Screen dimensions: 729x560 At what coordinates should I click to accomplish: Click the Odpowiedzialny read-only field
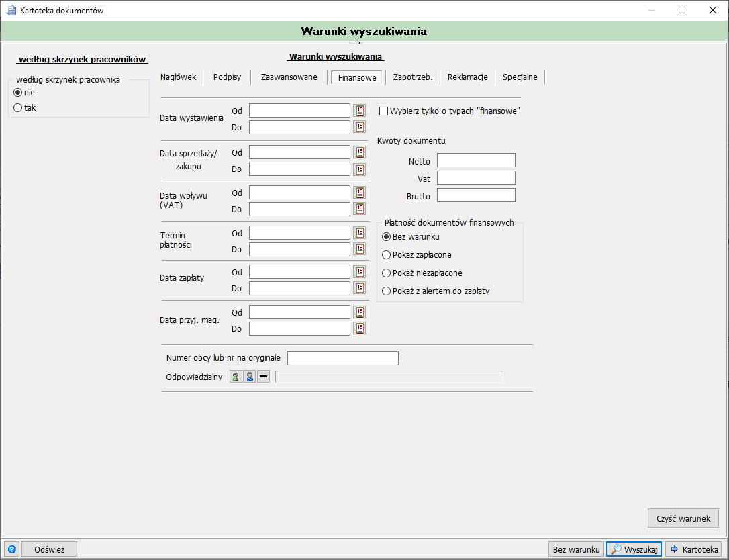tap(389, 377)
